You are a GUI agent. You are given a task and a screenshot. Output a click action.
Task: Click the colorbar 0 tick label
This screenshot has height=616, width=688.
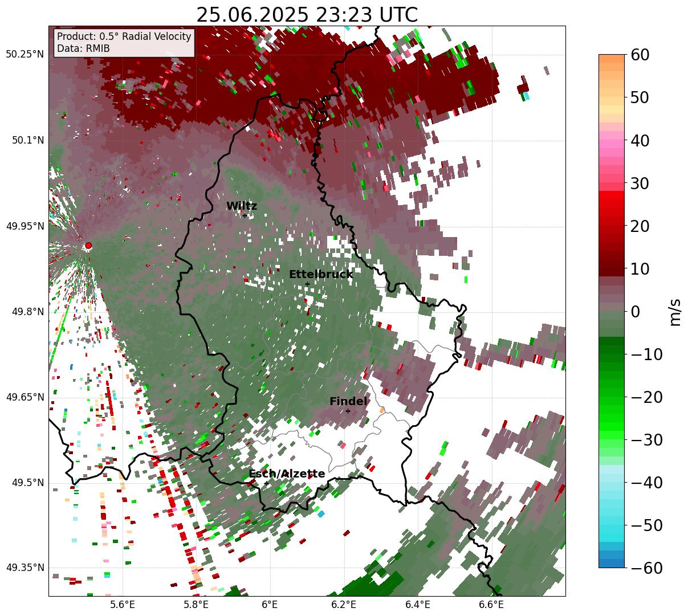(x=634, y=312)
